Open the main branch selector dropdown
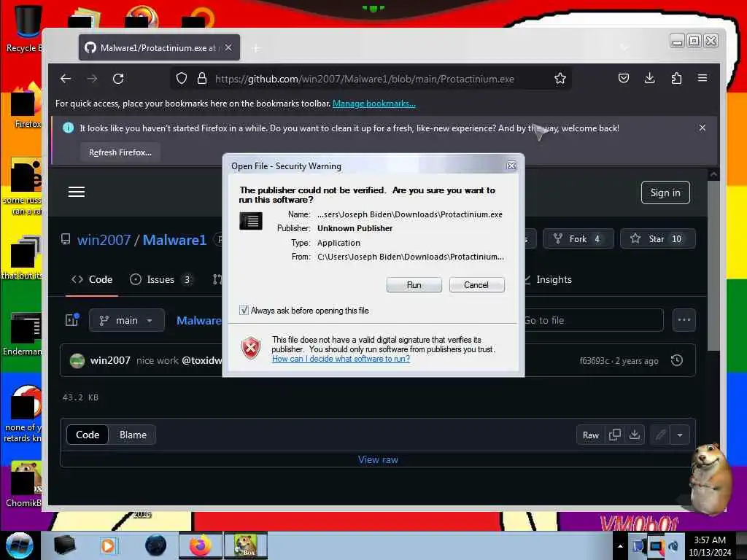The image size is (747, 560). tap(126, 321)
